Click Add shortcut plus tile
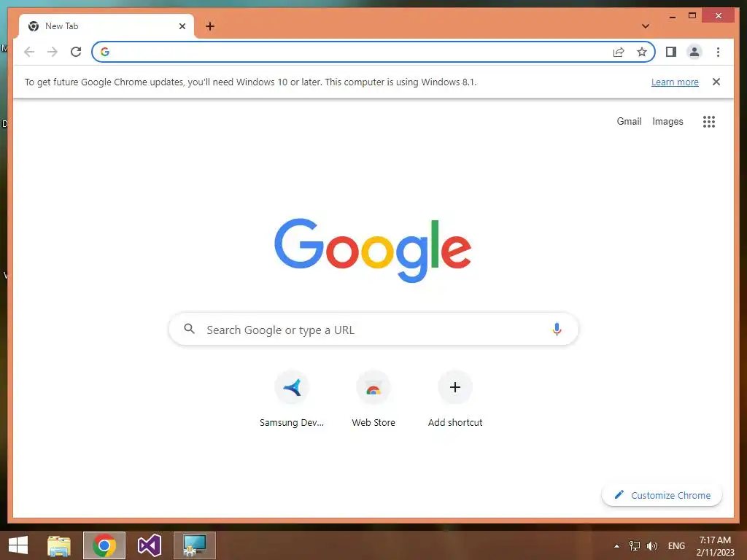 tap(455, 400)
